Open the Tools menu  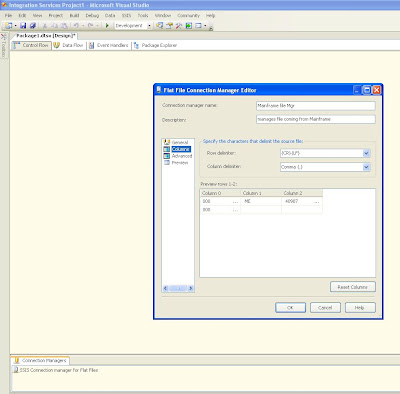tap(143, 15)
